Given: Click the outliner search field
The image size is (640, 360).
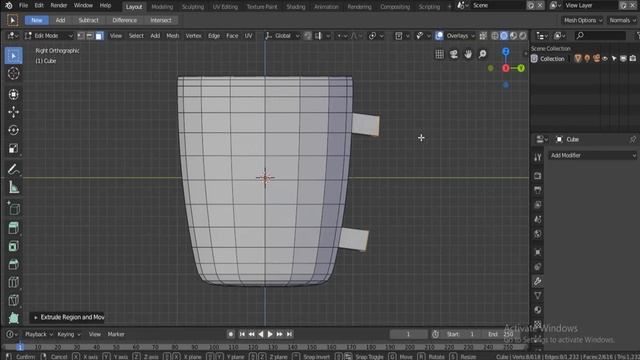Looking at the screenshot, I should (x=600, y=36).
